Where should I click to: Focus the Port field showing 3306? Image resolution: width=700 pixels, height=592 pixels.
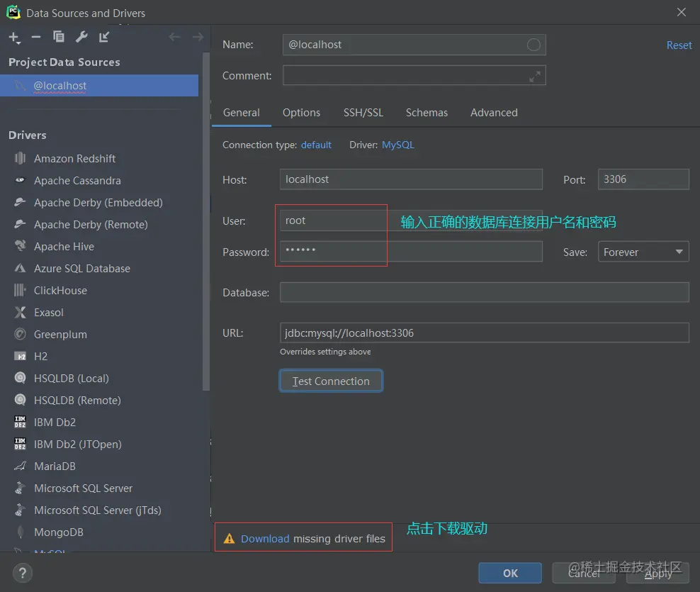click(643, 179)
